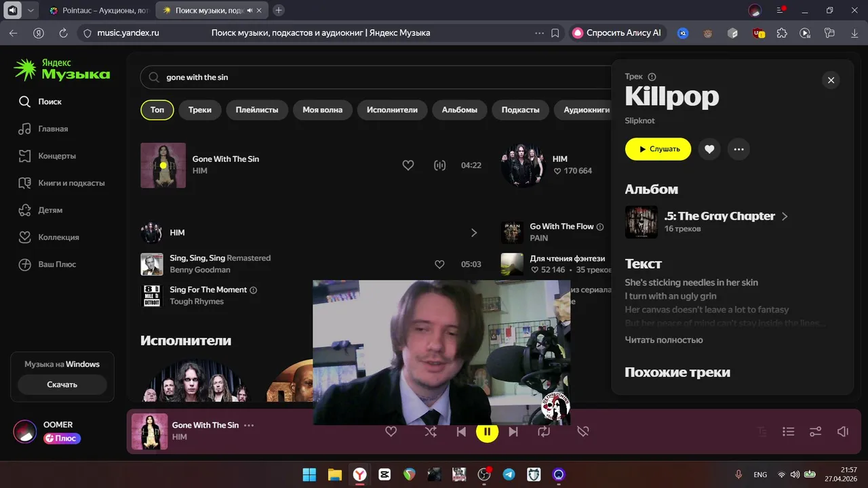Skip to the next track in player

(x=513, y=431)
